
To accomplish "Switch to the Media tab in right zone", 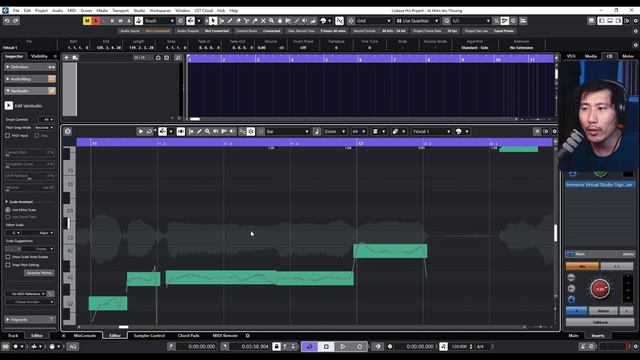I will click(x=591, y=56).
